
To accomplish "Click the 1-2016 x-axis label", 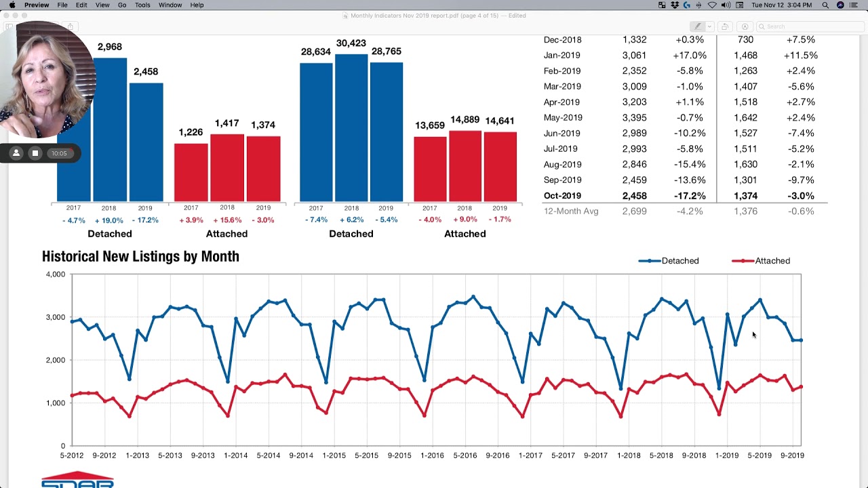I will (x=432, y=455).
